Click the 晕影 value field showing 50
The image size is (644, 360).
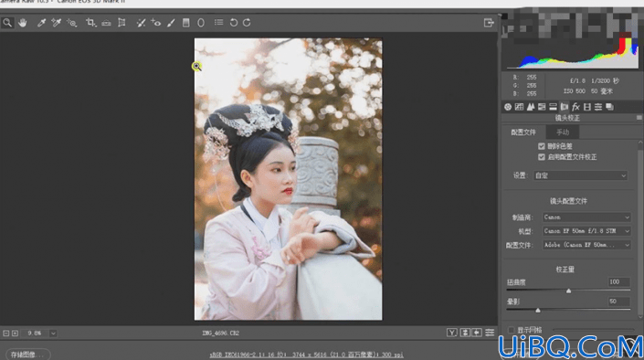[618, 302]
